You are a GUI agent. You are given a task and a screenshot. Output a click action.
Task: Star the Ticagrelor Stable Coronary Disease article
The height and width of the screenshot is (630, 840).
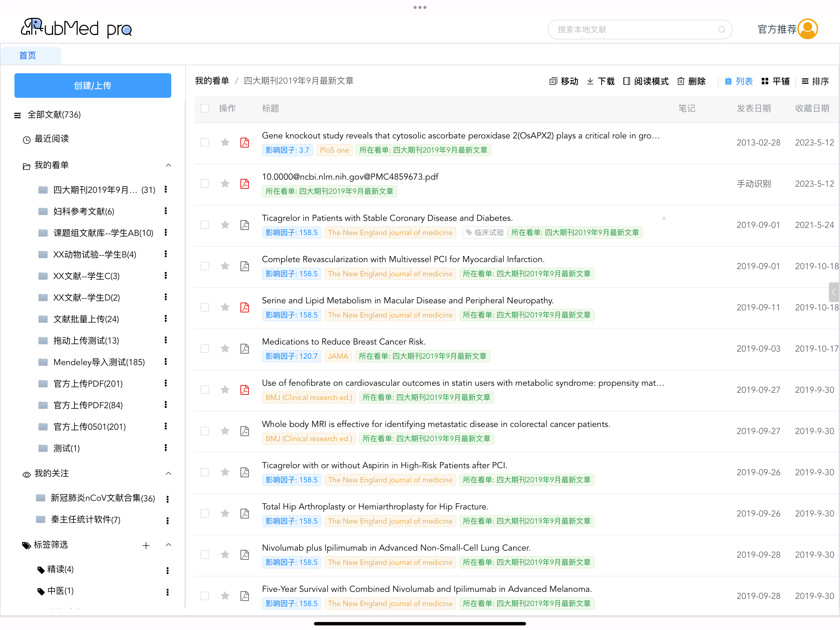[225, 225]
